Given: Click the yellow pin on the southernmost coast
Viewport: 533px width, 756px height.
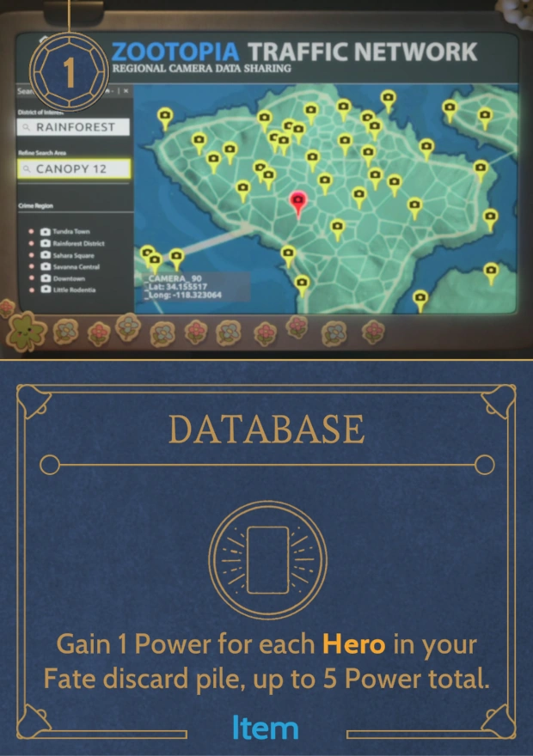Looking at the screenshot, I should 420,301.
